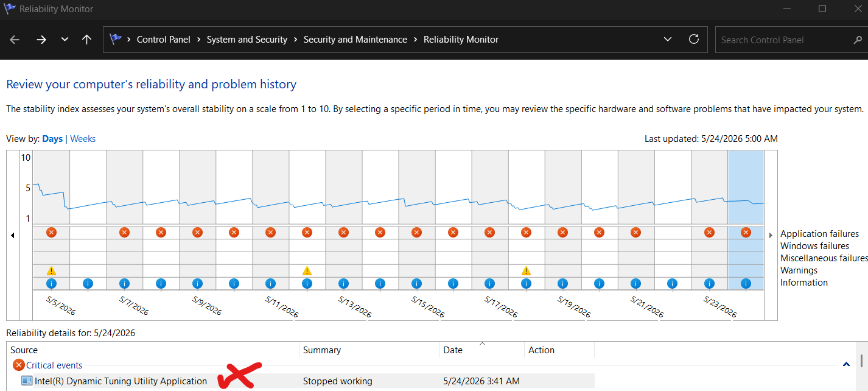The image size is (868, 391).
Task: Select application failure icon for 5/10/2026
Action: tap(234, 232)
